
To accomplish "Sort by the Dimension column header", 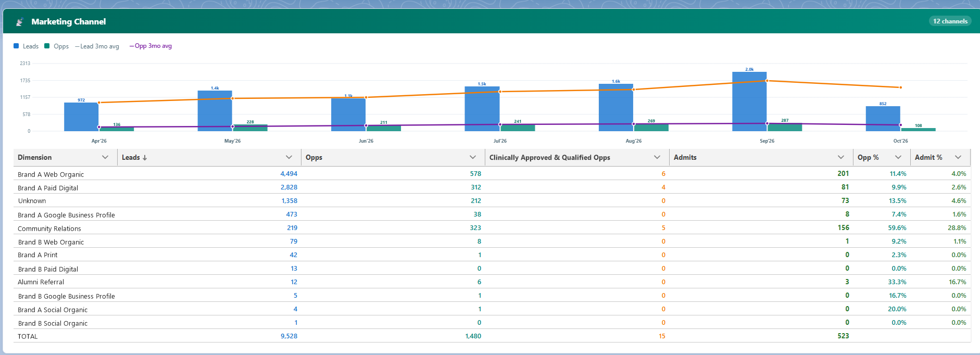I will (x=34, y=157).
